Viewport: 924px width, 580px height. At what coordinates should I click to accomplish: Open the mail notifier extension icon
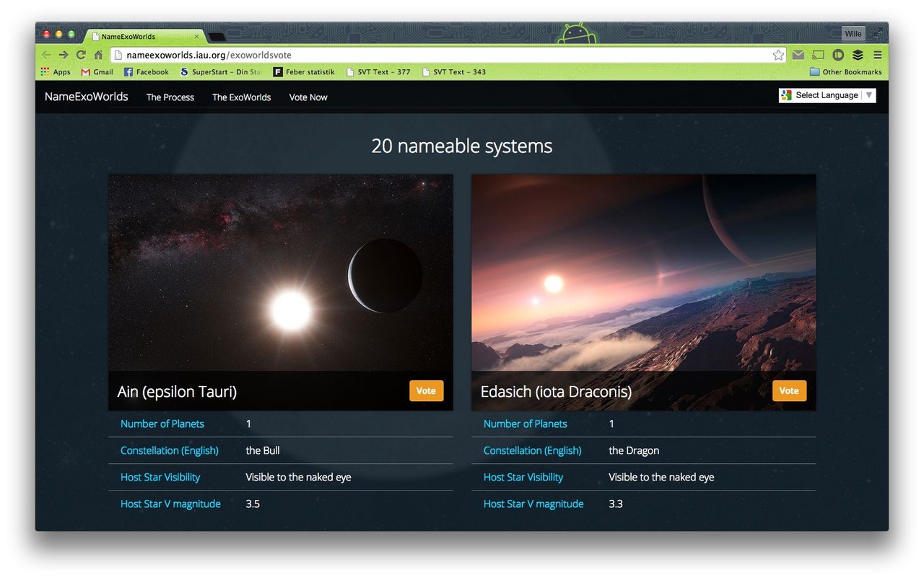pyautogui.click(x=798, y=54)
